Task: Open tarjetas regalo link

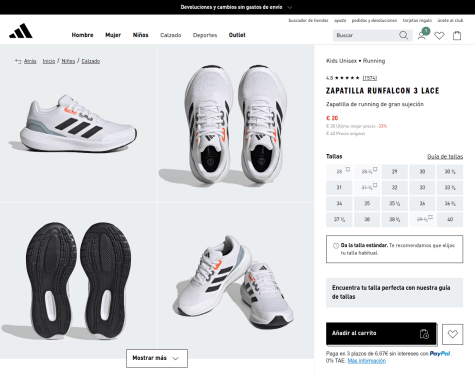Action: point(417,20)
